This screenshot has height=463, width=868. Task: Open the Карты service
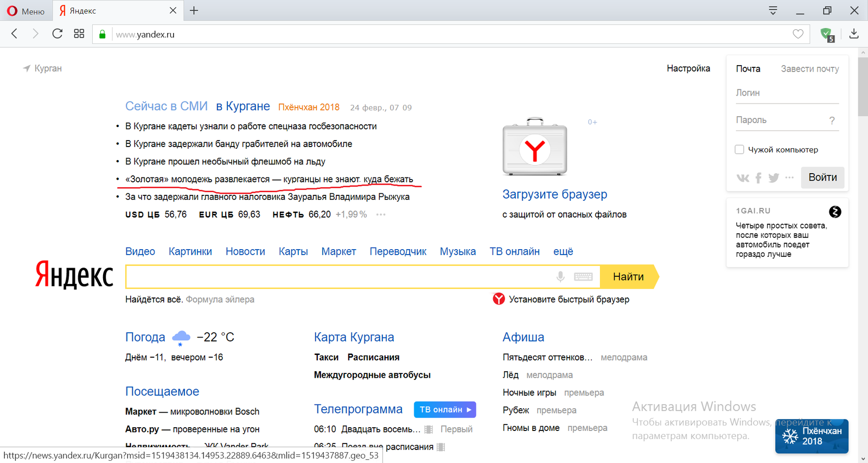click(x=293, y=251)
